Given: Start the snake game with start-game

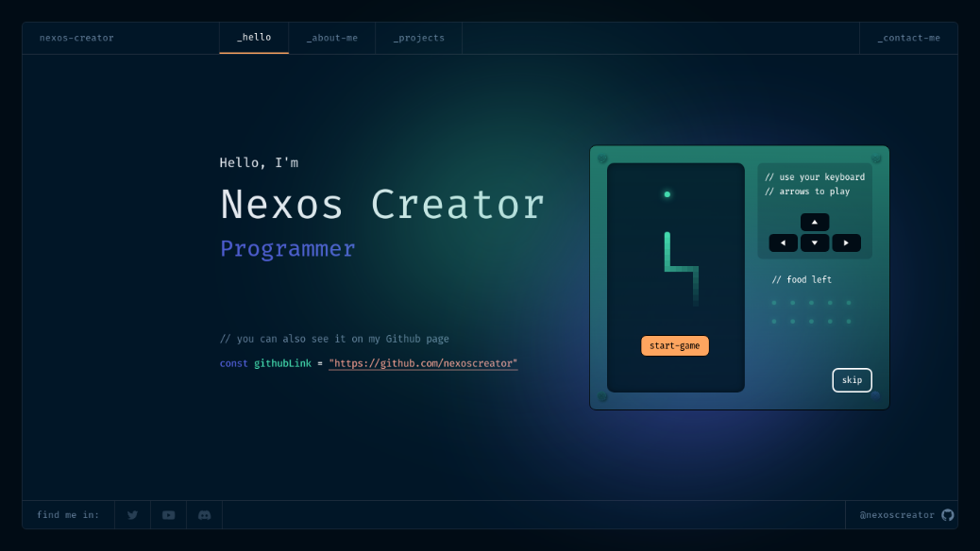Looking at the screenshot, I should (x=674, y=345).
